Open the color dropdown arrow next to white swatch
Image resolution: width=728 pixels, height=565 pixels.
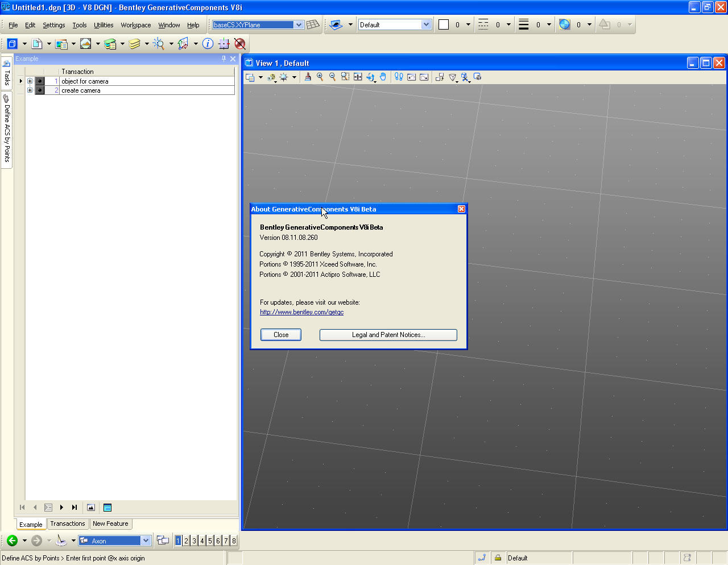(468, 24)
